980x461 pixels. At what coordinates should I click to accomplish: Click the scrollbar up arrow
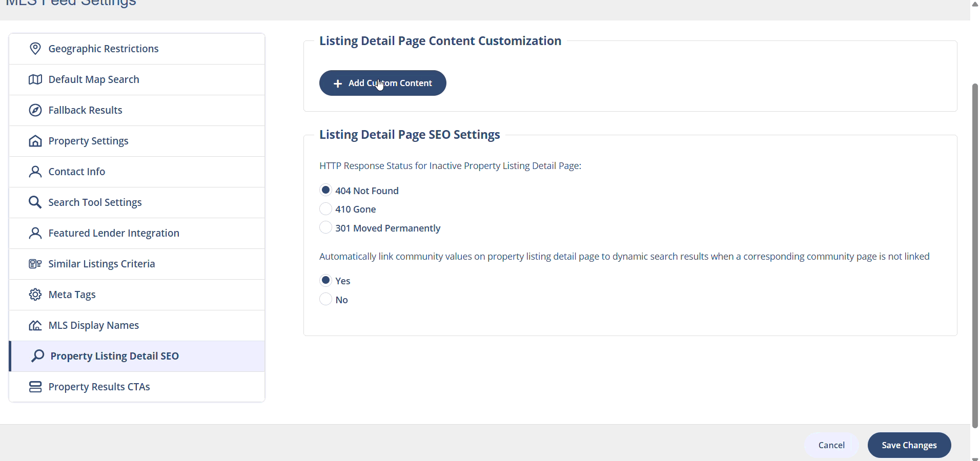click(x=975, y=4)
